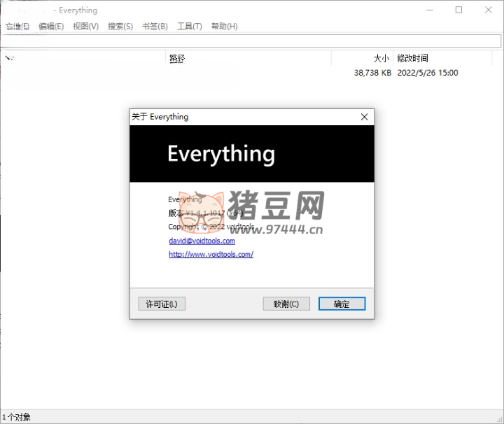Close the 关于 Everything dialog with X

pos(364,117)
